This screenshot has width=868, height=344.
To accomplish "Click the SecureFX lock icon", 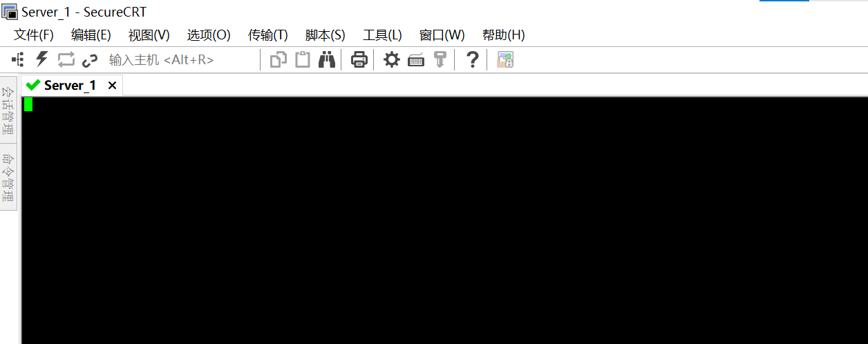I will [505, 60].
